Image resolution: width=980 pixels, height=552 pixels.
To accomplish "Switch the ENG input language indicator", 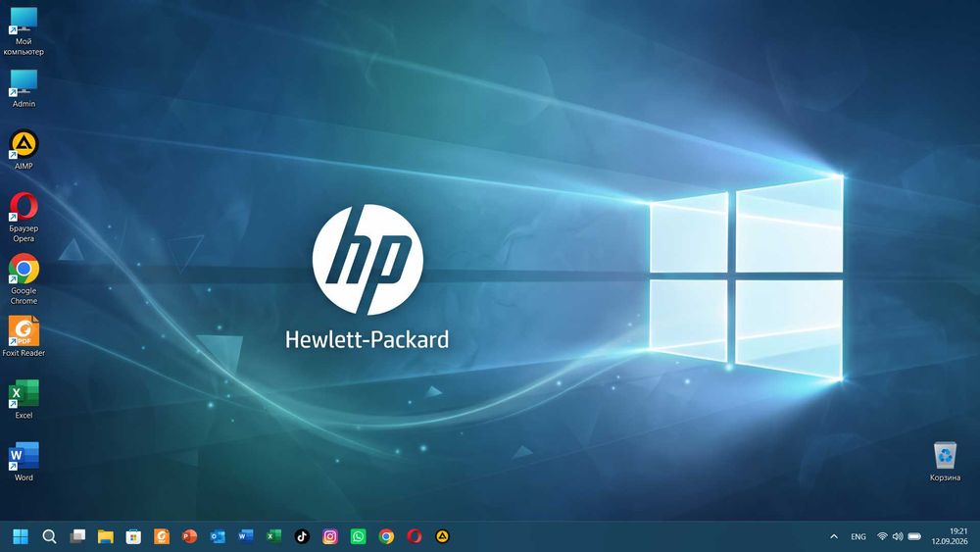I will pos(858,536).
